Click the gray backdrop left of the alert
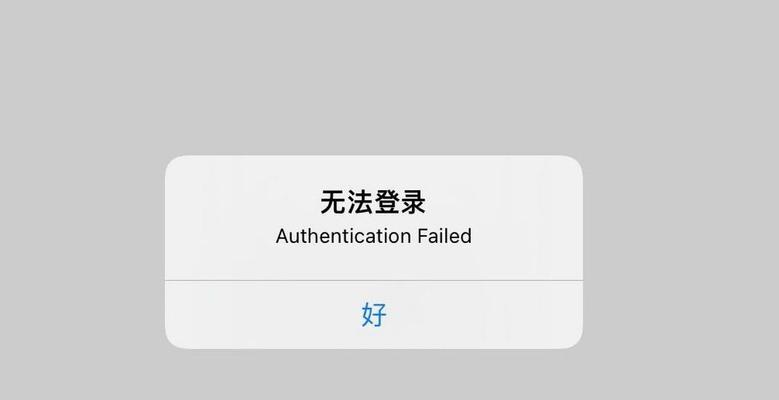779x400 pixels. [82, 252]
